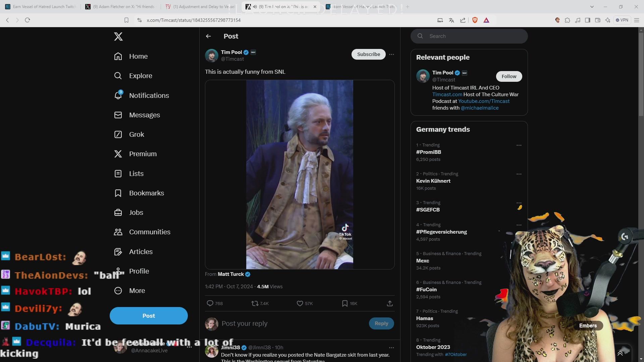This screenshot has width=644, height=362.
Task: Reload the page with refresh button
Action: (28, 20)
